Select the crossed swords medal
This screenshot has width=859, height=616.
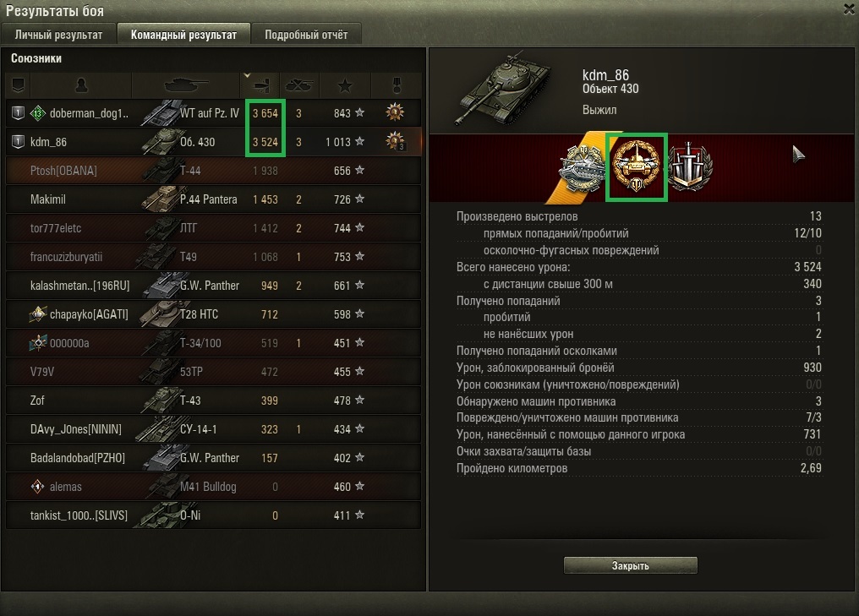tap(690, 167)
